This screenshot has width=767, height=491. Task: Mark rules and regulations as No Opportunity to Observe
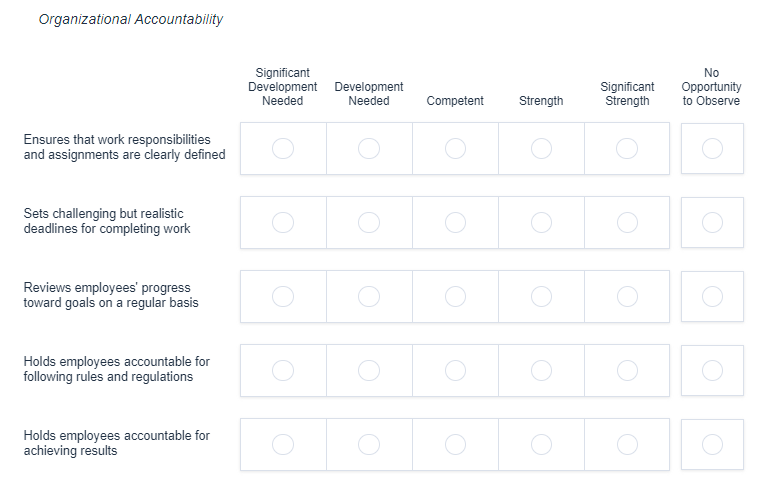point(712,370)
